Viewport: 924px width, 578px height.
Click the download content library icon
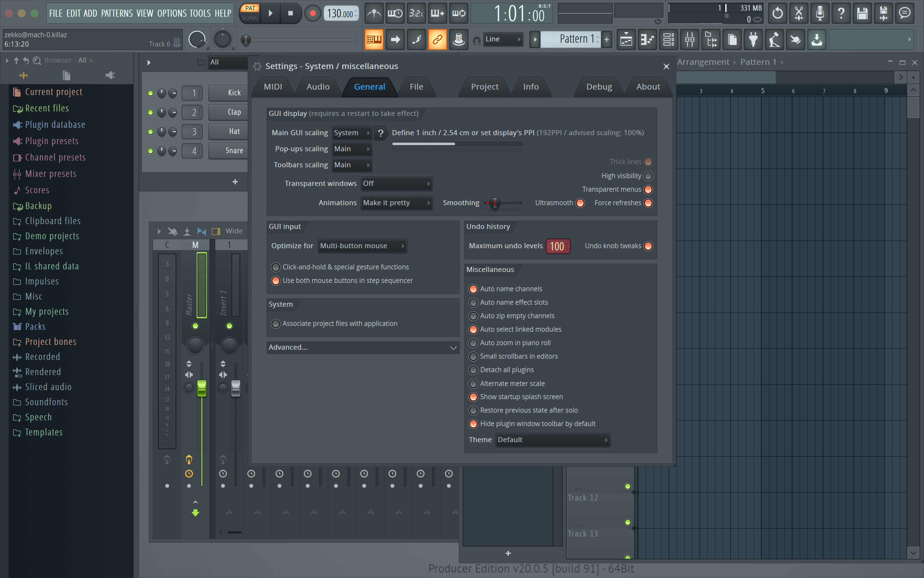[x=817, y=39]
